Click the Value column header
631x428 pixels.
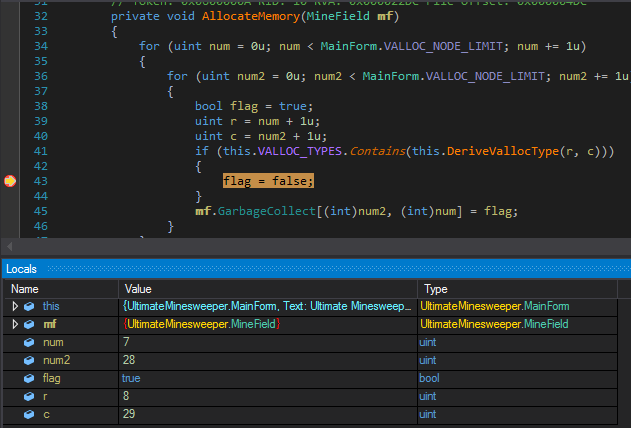click(x=268, y=289)
